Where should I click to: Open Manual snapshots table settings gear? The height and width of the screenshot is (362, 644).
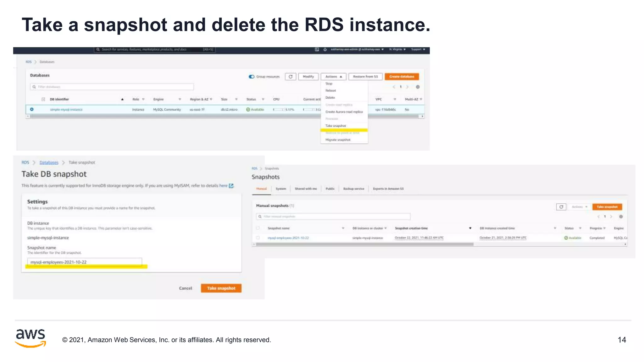coord(621,217)
